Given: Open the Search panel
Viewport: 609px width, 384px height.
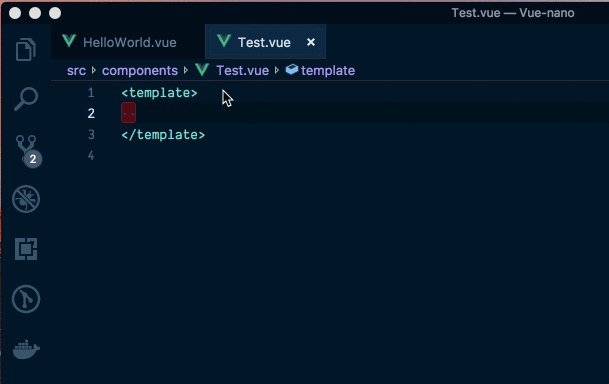Looking at the screenshot, I should [x=26, y=99].
